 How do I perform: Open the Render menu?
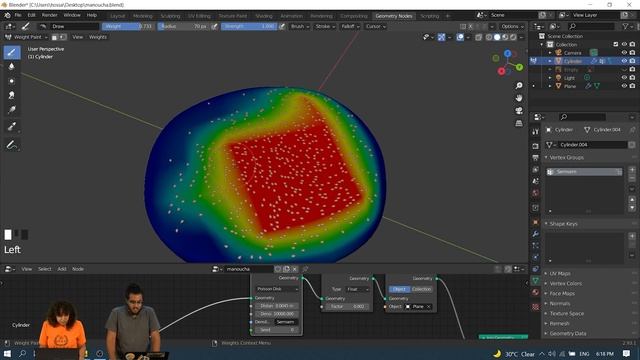coord(49,15)
